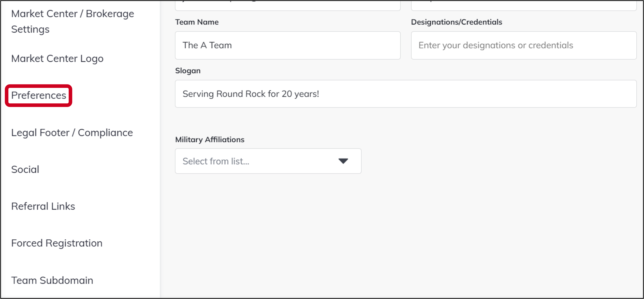Viewport: 644px width, 299px height.
Task: Select Preferences in the sidebar
Action: (x=39, y=95)
